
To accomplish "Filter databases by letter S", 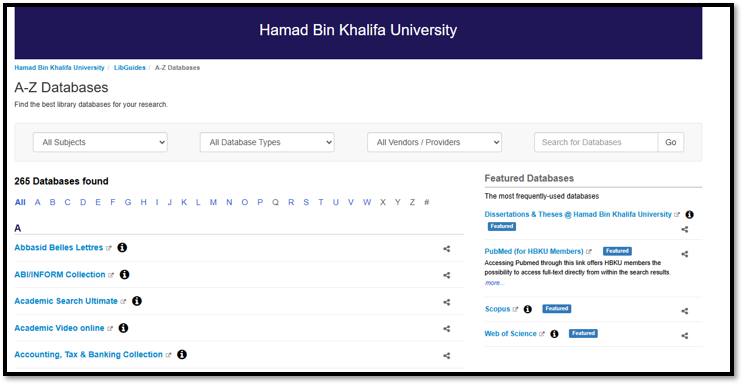I will click(x=306, y=202).
